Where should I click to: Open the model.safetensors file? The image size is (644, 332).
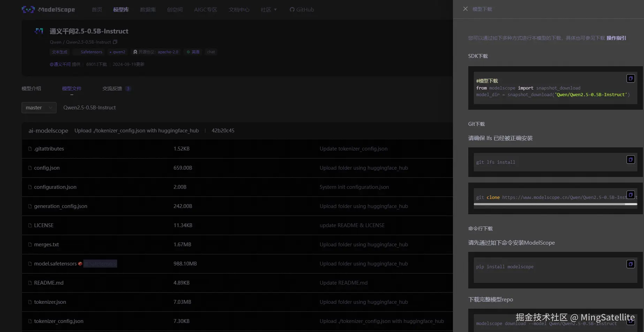(55, 264)
